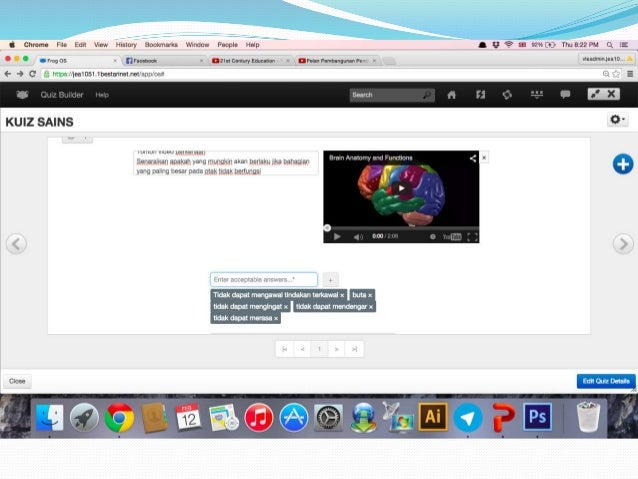Add a new question with blue plus
The image size is (638, 479).
tap(623, 164)
